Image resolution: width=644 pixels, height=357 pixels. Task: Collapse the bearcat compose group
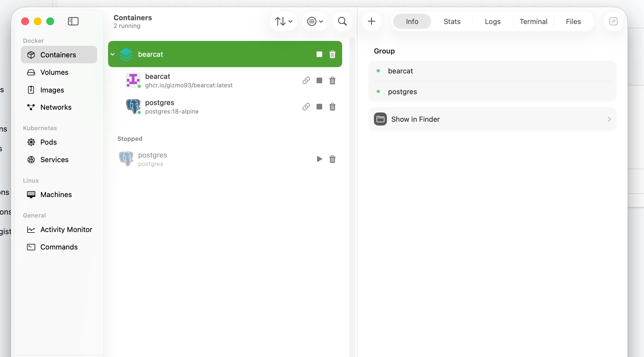click(112, 54)
